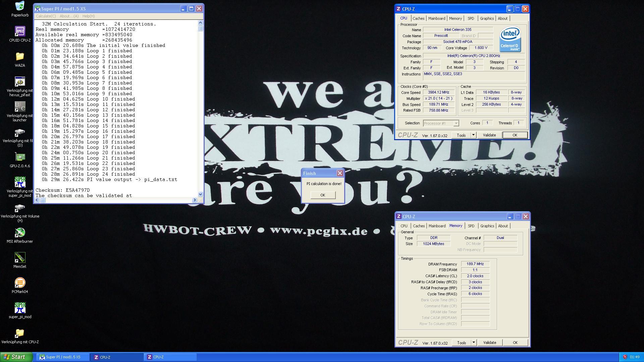Open the drive (D) shortcut icon

20,132
